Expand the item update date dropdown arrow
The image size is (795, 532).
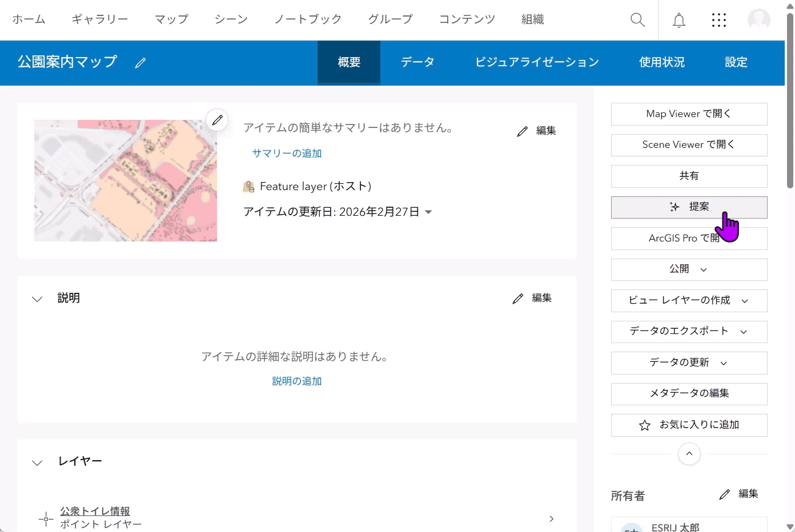[x=428, y=212]
